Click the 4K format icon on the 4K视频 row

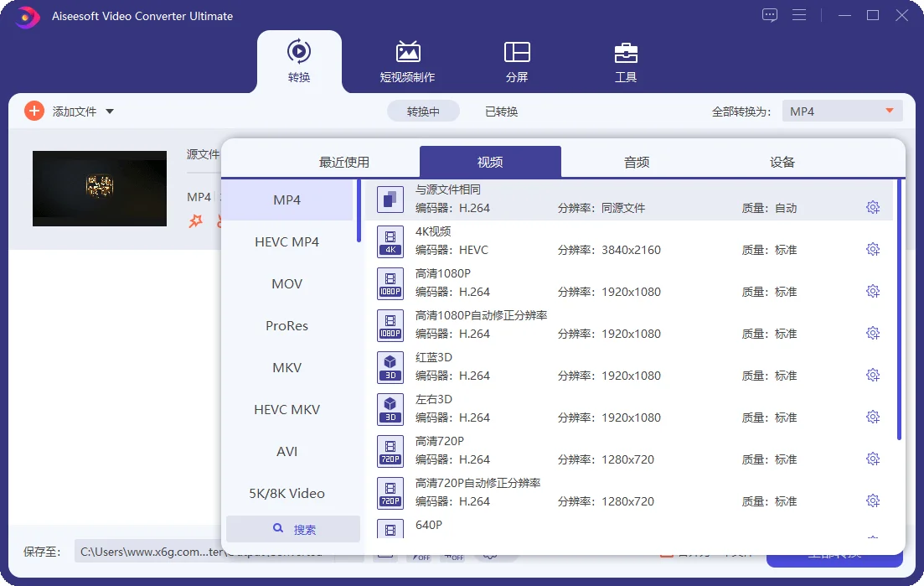(390, 241)
